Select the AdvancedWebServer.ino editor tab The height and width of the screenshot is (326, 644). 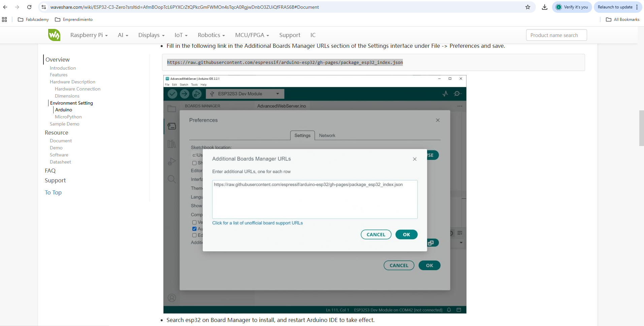[282, 106]
